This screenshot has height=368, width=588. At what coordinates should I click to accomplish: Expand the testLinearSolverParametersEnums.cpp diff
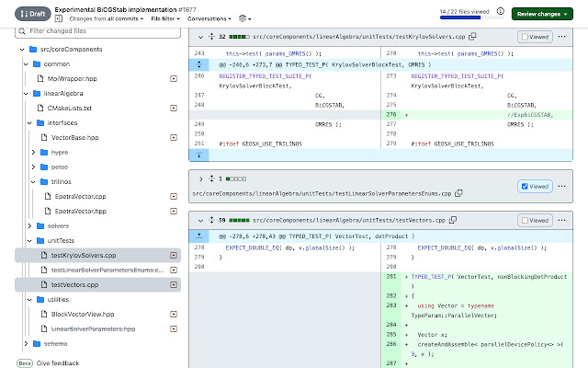click(200, 179)
